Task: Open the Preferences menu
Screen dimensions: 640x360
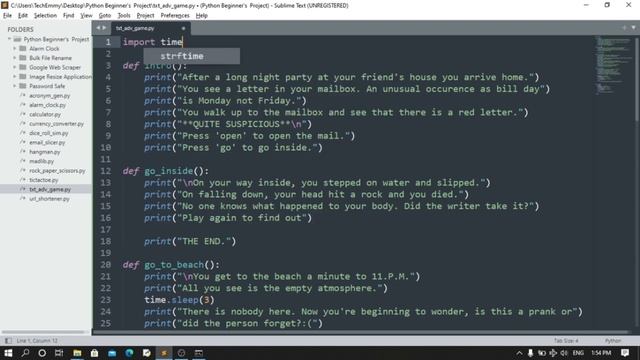Action: coord(175,16)
